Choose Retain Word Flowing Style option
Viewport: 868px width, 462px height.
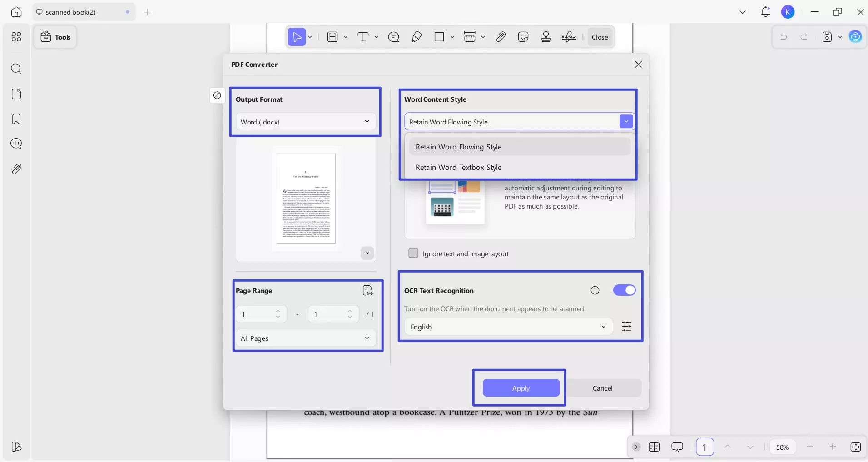458,147
